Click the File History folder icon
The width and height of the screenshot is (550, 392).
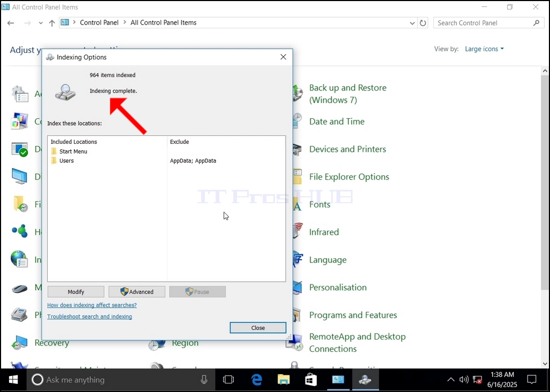20,204
